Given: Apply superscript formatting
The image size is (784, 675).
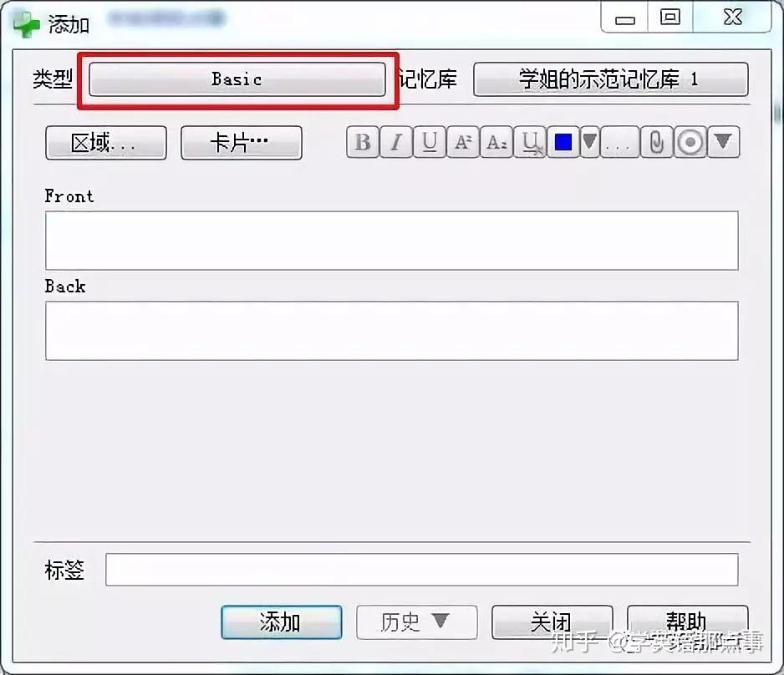Looking at the screenshot, I should [x=462, y=142].
